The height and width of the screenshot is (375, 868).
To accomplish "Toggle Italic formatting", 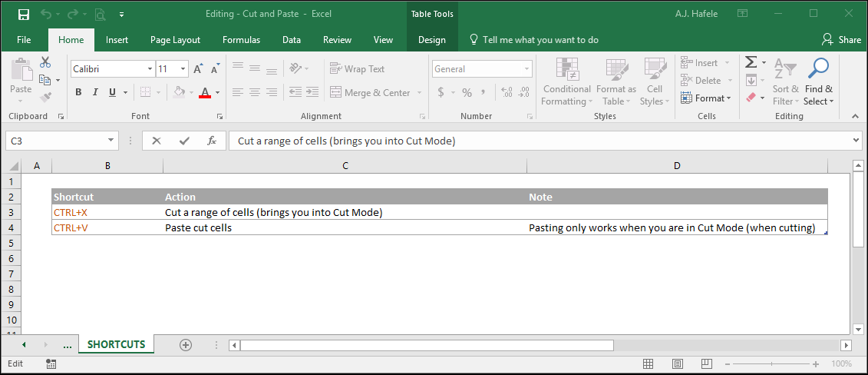I will click(x=95, y=92).
